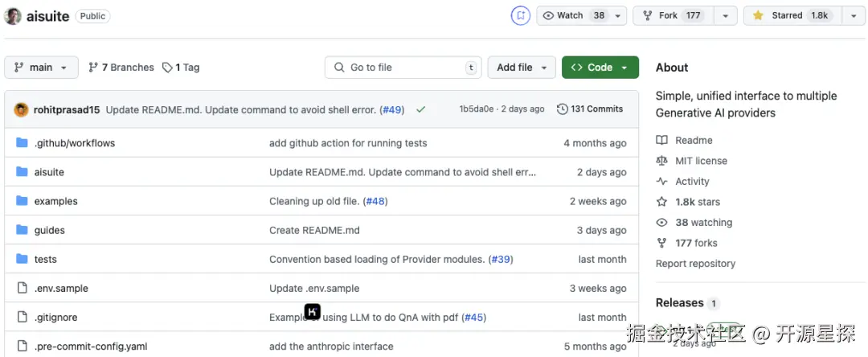This screenshot has width=868, height=357.
Task: Open the #39 pull request link
Action: [x=501, y=259]
